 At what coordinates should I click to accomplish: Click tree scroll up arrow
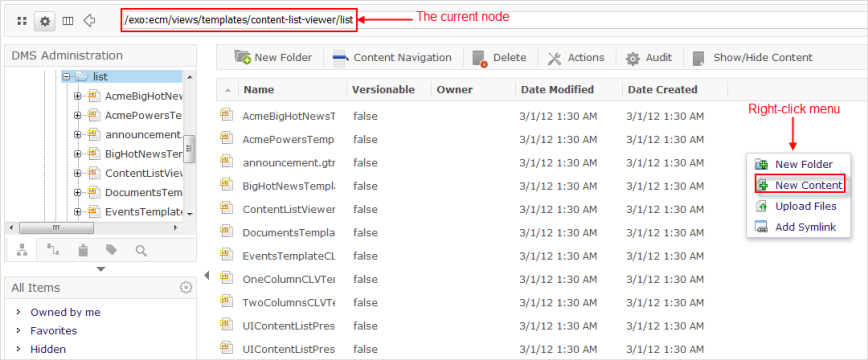click(x=189, y=77)
